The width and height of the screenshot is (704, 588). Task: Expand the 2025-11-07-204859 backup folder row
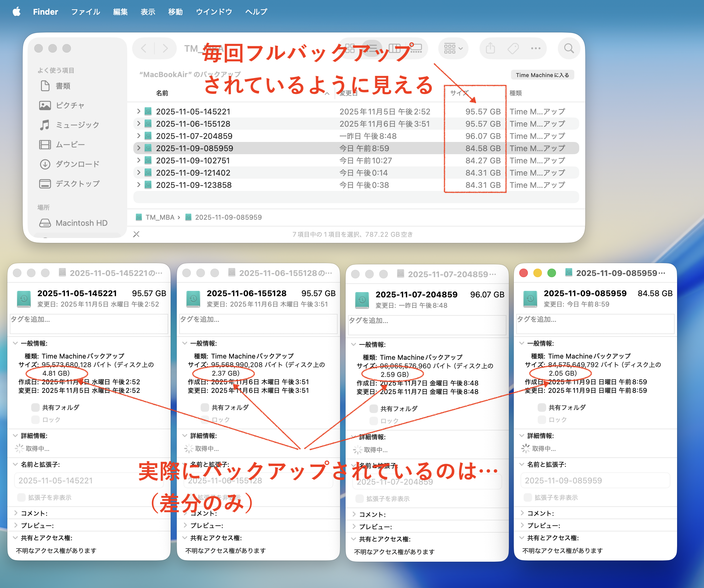tap(139, 136)
